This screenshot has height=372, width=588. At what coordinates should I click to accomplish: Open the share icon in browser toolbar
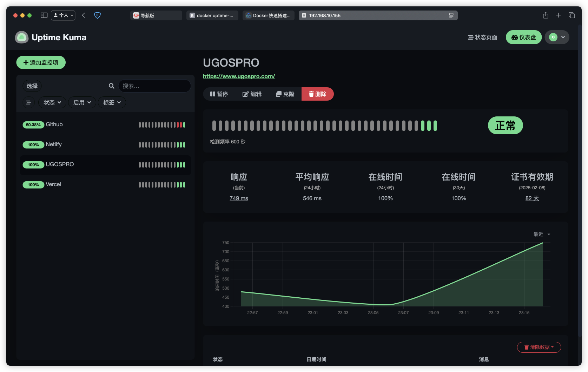click(546, 15)
